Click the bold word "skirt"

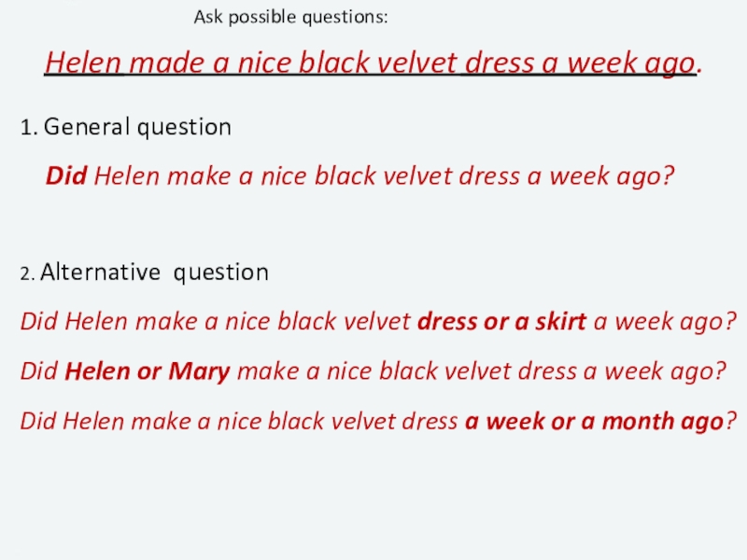(561, 322)
